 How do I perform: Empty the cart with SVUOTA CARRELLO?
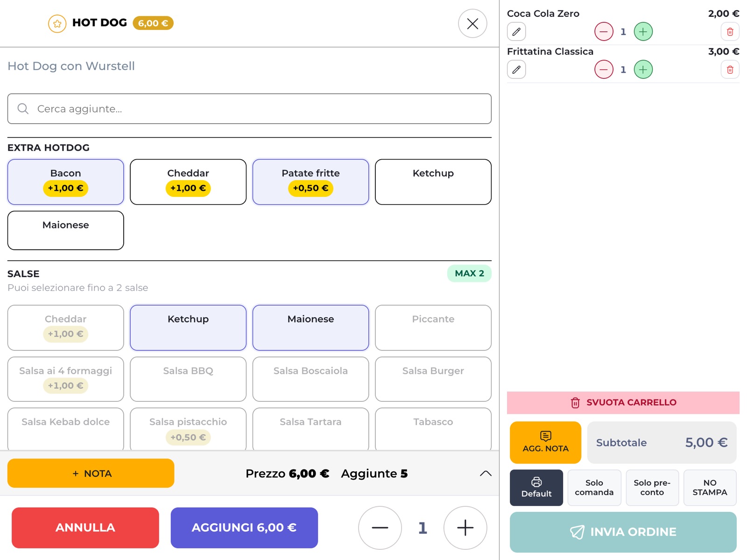[x=623, y=403]
